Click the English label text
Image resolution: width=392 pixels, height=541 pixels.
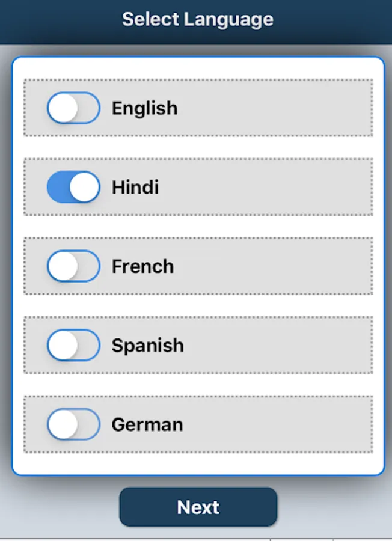click(x=144, y=108)
